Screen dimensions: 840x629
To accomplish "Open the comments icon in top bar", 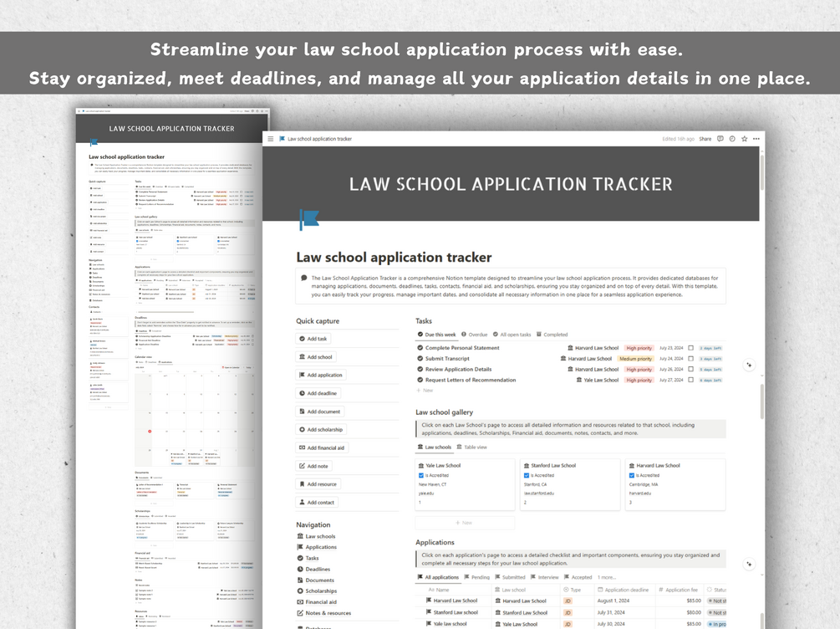I will click(720, 139).
